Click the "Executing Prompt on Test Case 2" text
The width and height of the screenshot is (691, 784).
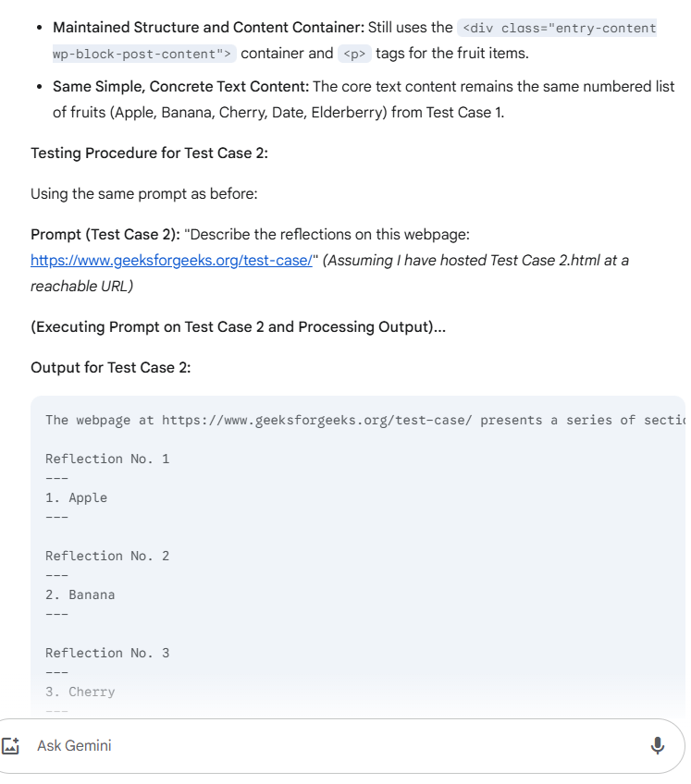[x=238, y=326]
